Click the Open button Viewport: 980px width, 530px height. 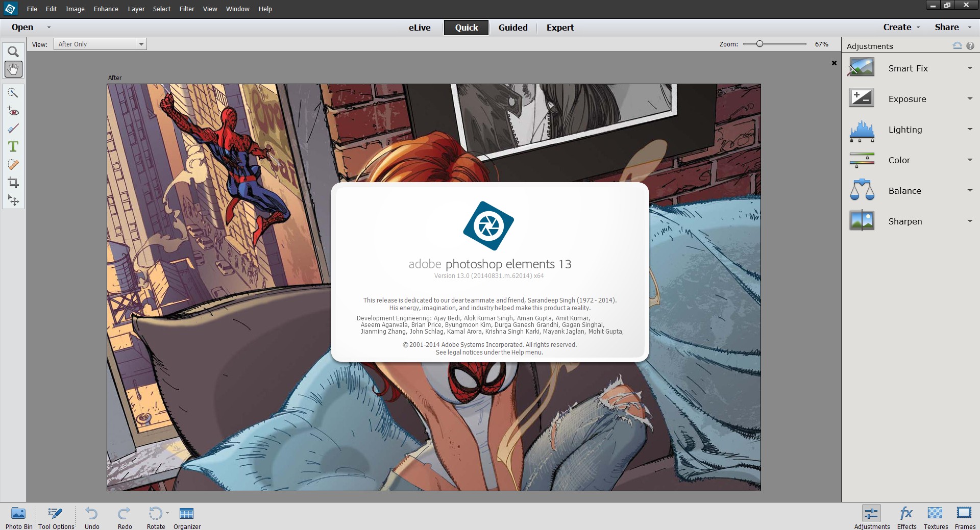pyautogui.click(x=22, y=28)
